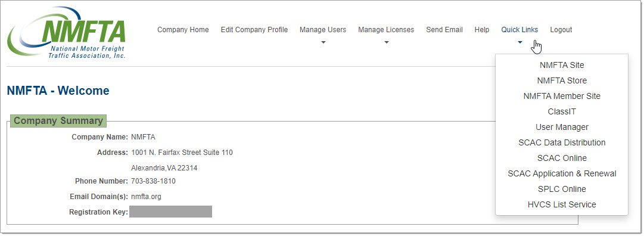Open the Manage Licenses menu
The height and width of the screenshot is (236, 644).
point(386,30)
